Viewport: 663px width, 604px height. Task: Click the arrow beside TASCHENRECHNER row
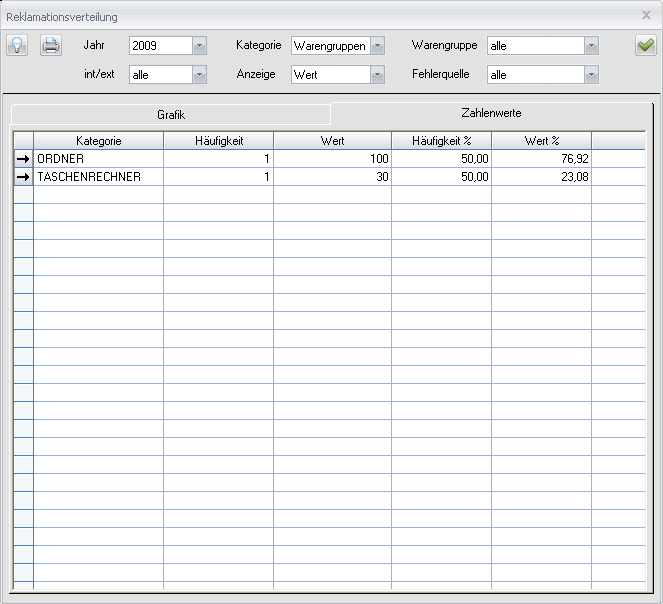(x=23, y=177)
